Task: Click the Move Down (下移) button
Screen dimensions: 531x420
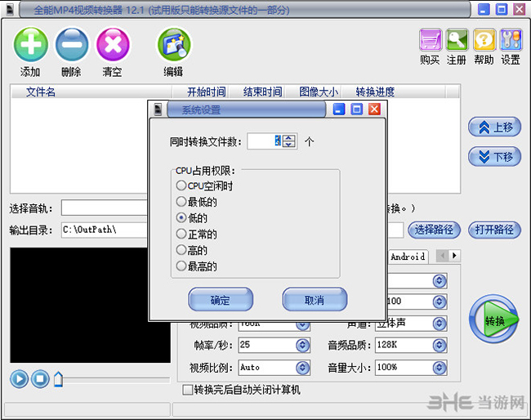Action: click(x=494, y=157)
